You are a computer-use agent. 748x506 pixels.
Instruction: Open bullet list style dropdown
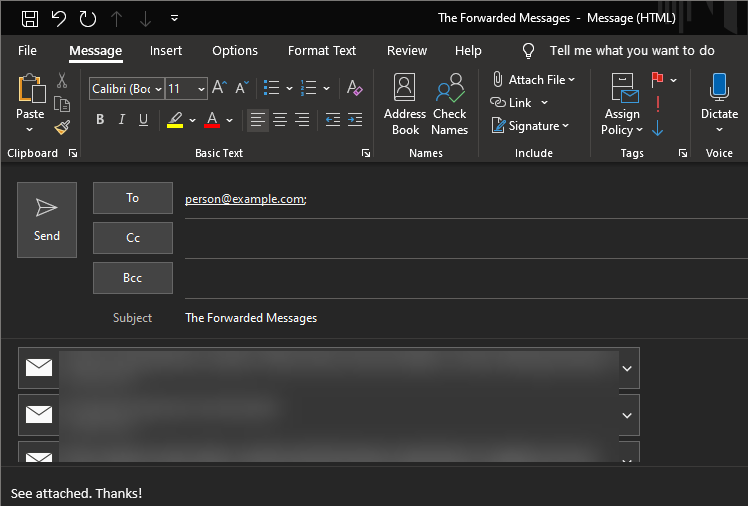tap(289, 88)
